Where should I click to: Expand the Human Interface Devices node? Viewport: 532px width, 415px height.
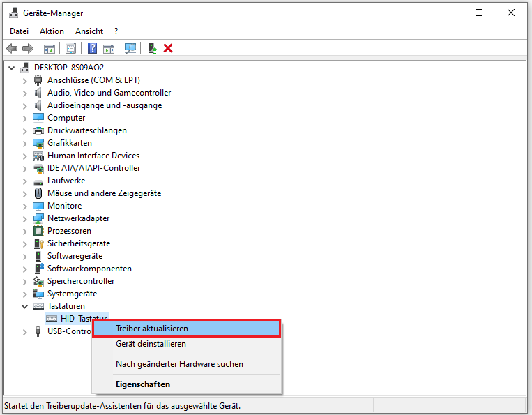(x=24, y=156)
